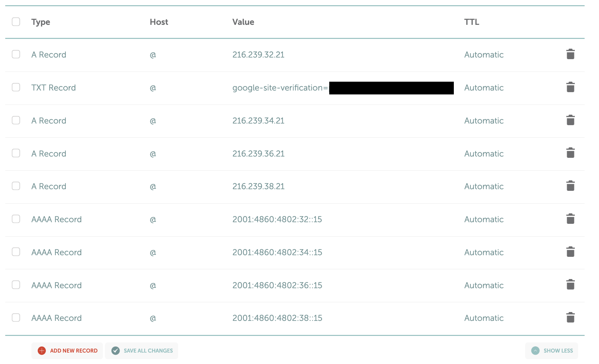Click trash icon for 216.239.34.21 record
Viewport: 599px width, 364px height.
[570, 120]
